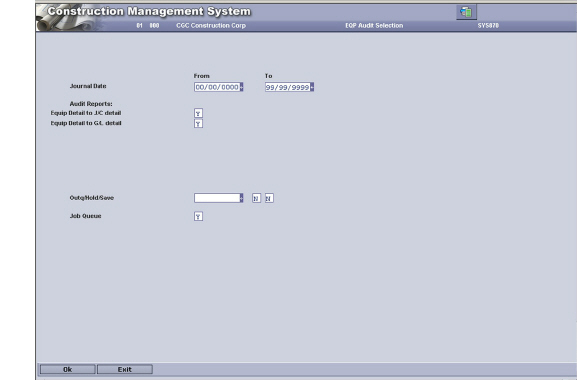Toggle the Save N box
The image size is (577, 380).
coord(269,198)
